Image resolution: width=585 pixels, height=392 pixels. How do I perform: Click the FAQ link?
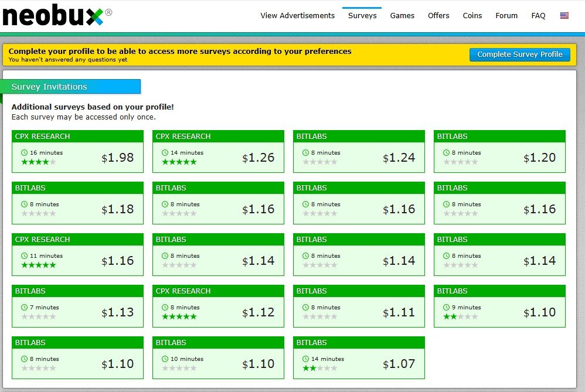coord(538,16)
